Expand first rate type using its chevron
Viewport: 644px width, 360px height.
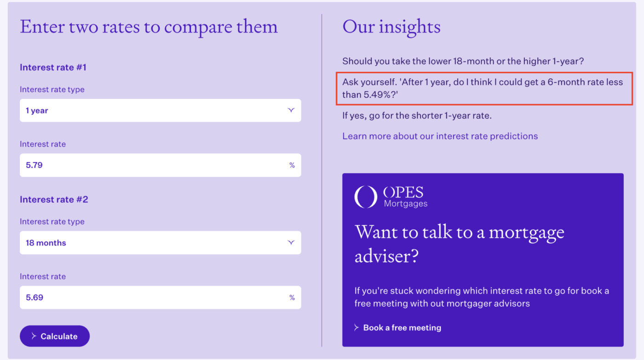pyautogui.click(x=291, y=111)
